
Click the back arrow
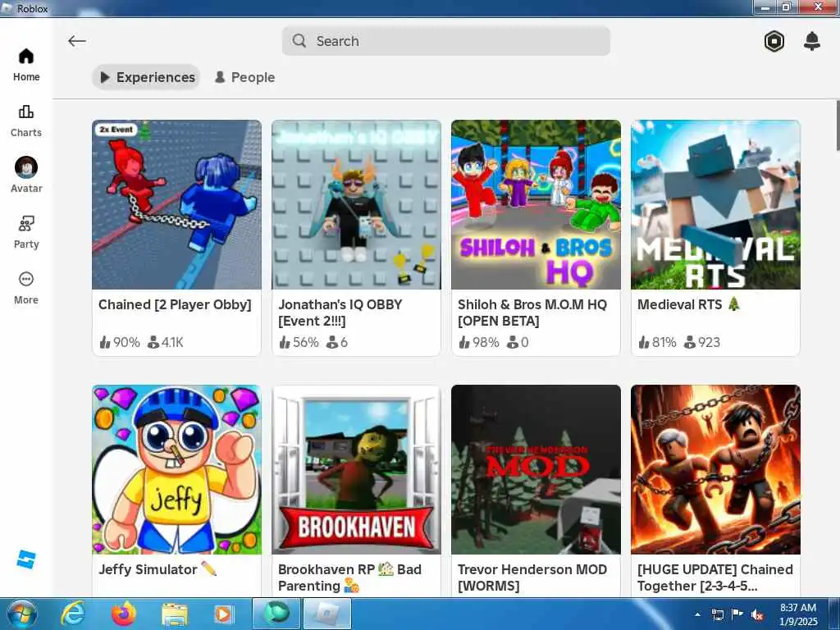coord(76,41)
